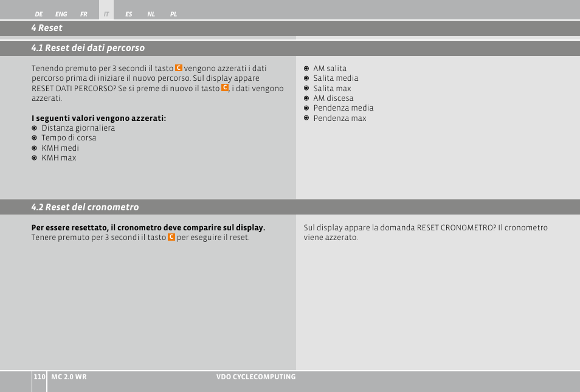Click the text 'Salita max'

[x=332, y=88]
